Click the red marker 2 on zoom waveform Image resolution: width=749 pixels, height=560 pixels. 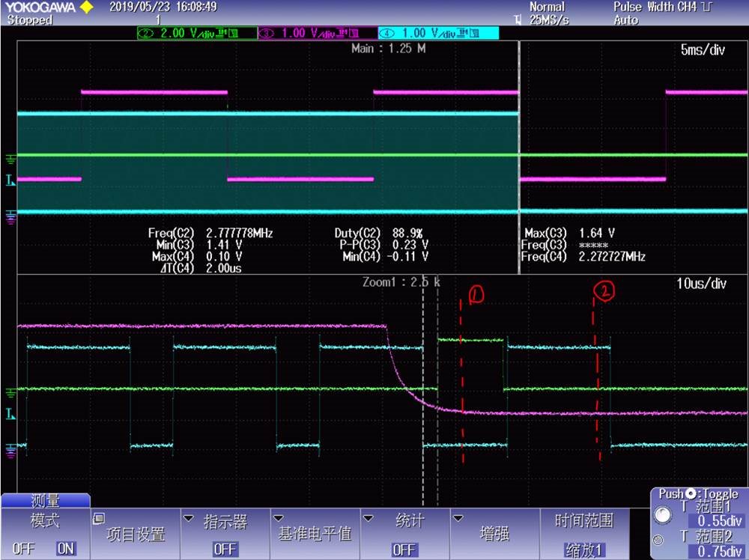click(x=604, y=290)
